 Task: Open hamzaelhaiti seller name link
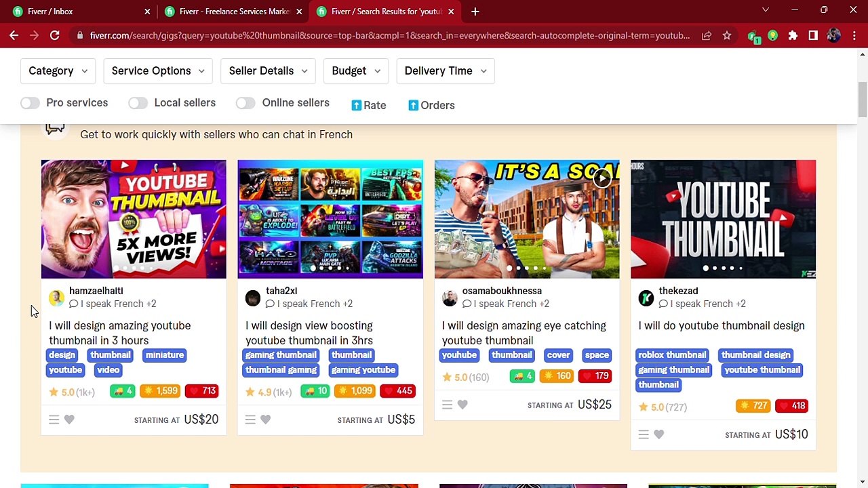96,291
